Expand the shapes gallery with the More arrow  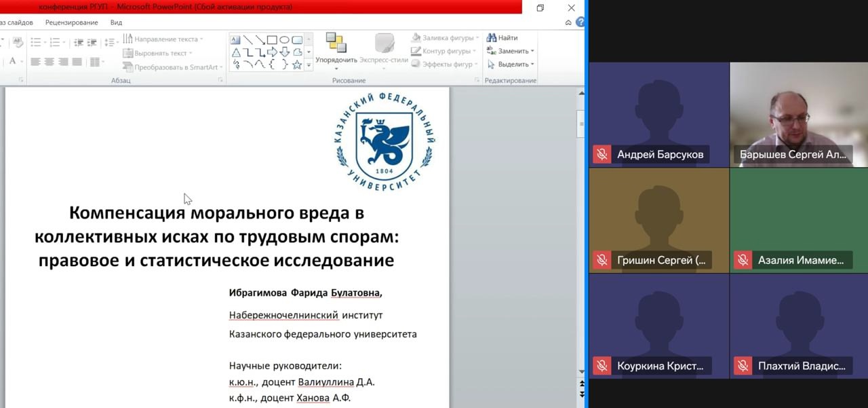[307, 64]
